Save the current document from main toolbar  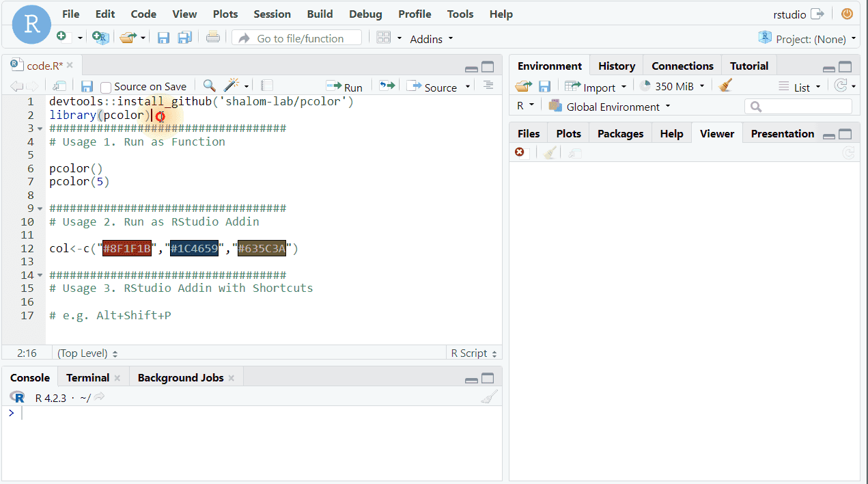pos(164,38)
